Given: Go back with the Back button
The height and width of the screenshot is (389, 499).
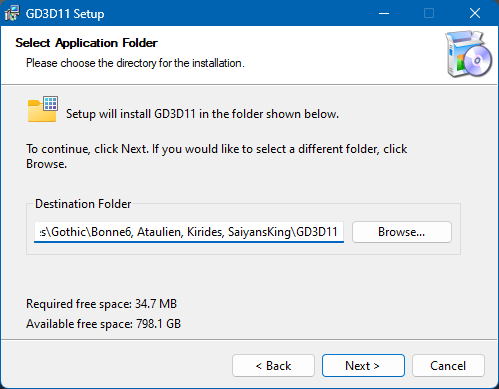Looking at the screenshot, I should [273, 366].
